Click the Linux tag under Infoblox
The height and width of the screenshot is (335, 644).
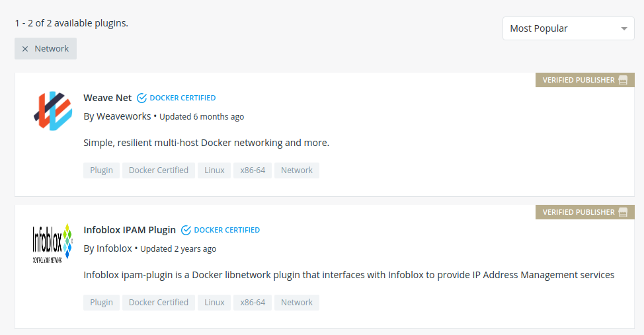click(x=214, y=303)
